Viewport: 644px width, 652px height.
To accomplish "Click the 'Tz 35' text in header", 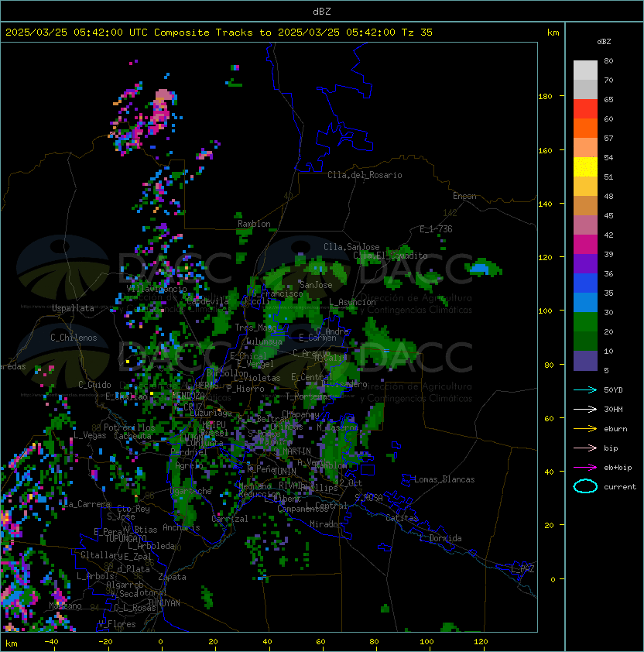I will [x=417, y=33].
